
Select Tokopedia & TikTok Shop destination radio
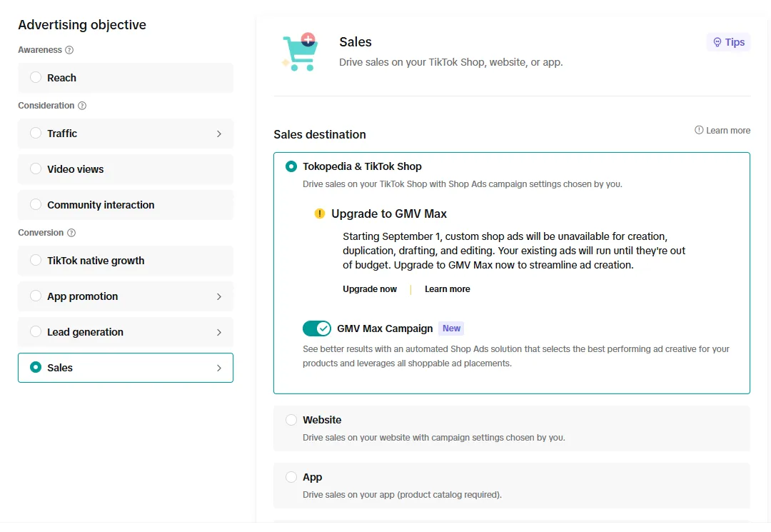click(291, 166)
